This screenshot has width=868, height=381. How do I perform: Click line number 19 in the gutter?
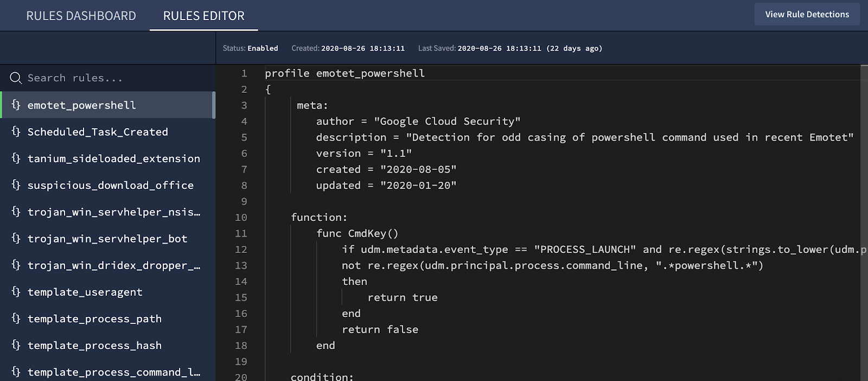241,361
